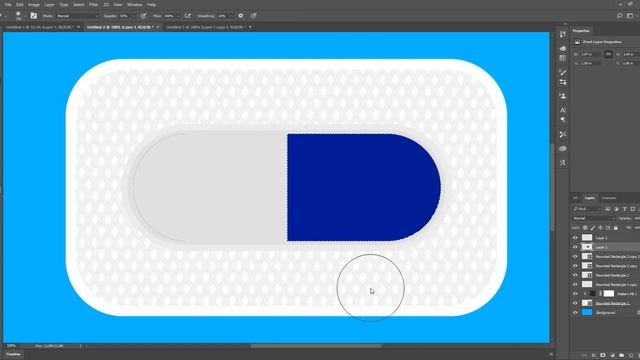Open the File menu
640x360 pixels.
tap(8, 4)
